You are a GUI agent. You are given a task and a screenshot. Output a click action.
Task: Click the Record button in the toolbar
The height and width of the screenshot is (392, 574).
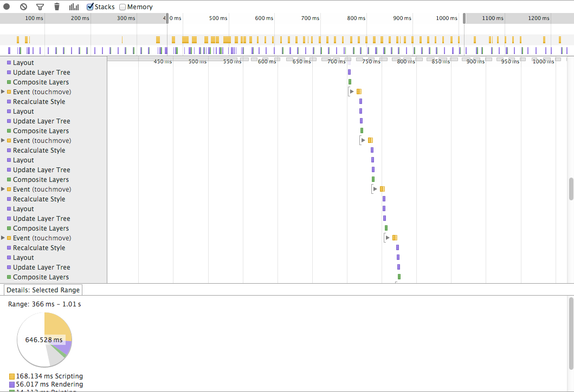7,7
